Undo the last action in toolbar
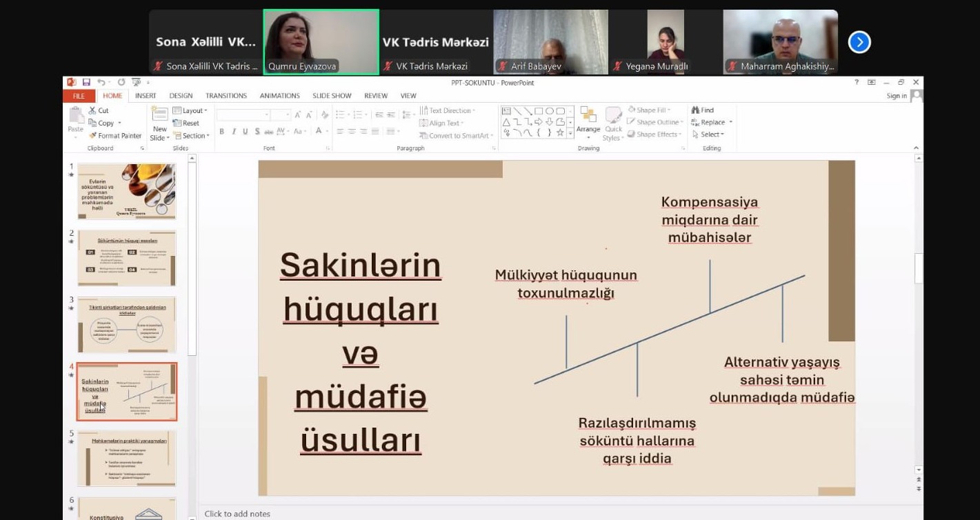Viewport: 980px width, 520px height. tap(101, 82)
